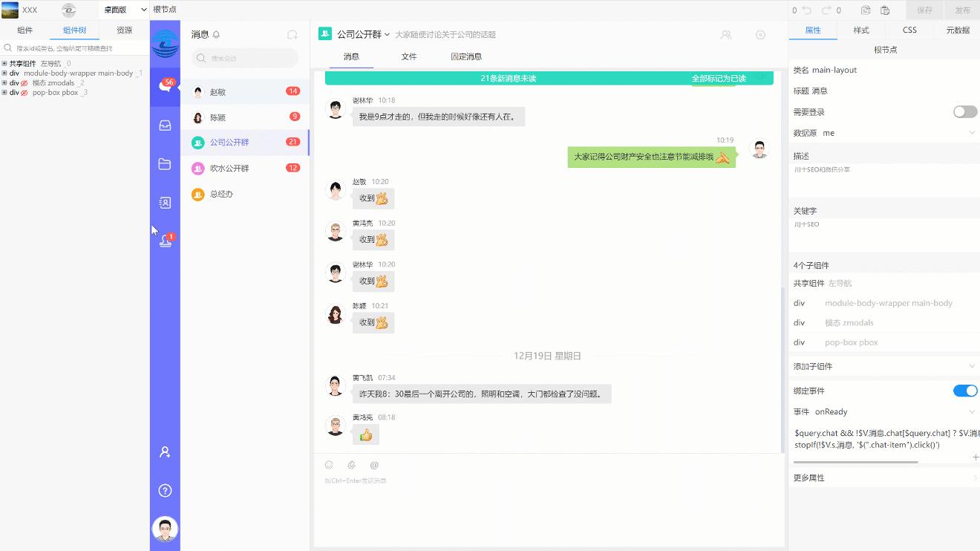
Task: Open the 陈颖 conversation
Action: click(245, 117)
